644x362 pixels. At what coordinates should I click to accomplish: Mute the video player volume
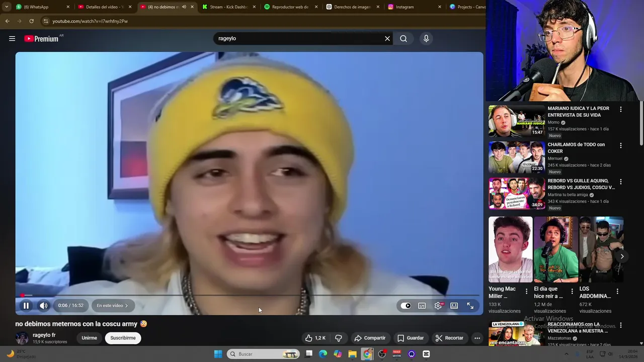44,306
